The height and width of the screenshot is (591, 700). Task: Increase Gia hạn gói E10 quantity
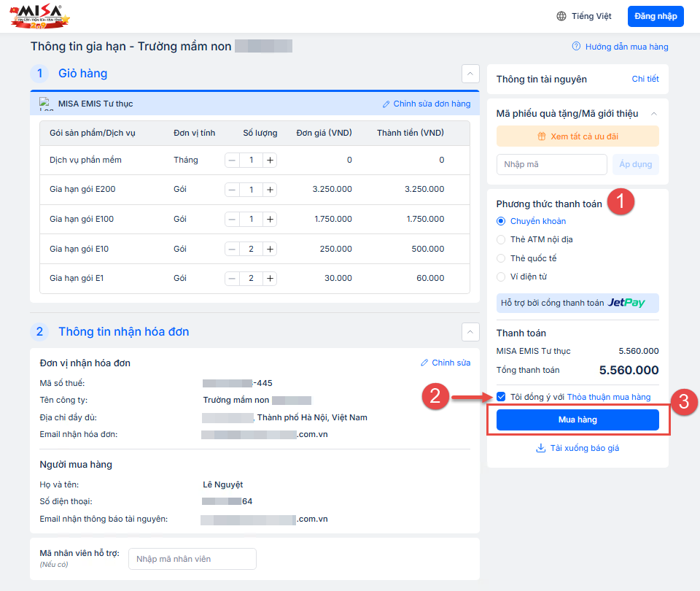(270, 249)
